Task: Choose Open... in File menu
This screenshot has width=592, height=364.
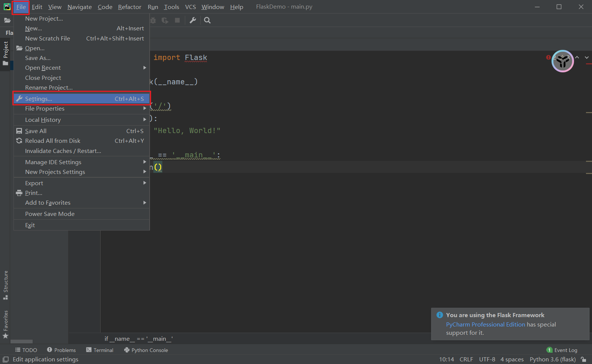Action: [x=82, y=48]
